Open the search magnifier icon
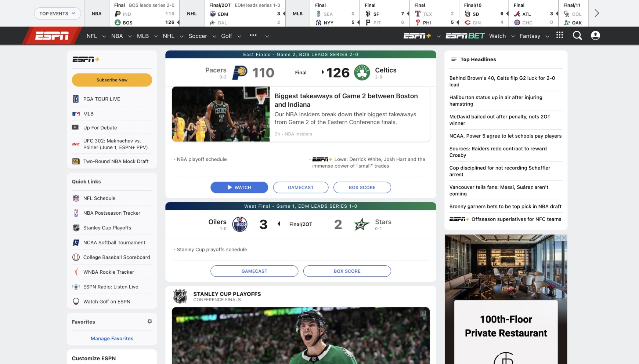Screen dimensions: 639x364 click(x=577, y=36)
